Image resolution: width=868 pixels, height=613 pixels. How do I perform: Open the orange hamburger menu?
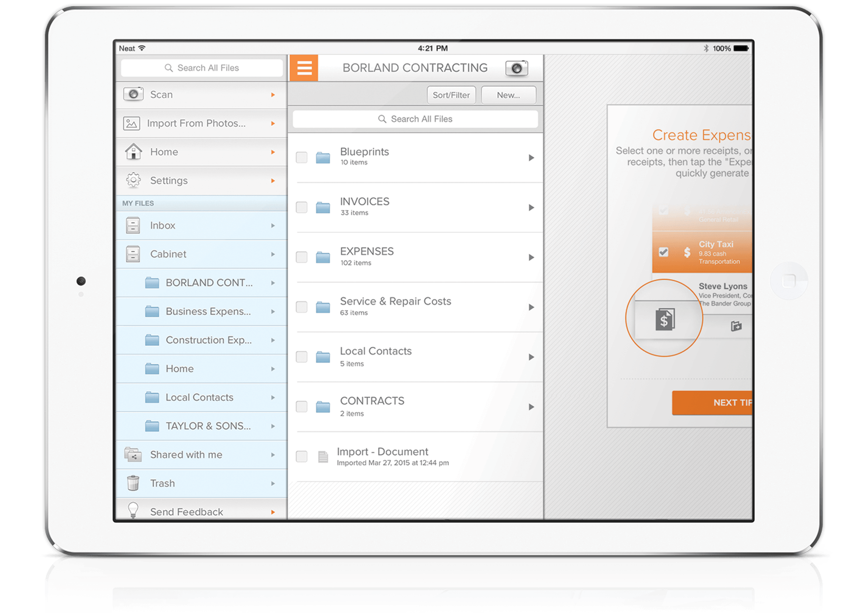coord(304,68)
